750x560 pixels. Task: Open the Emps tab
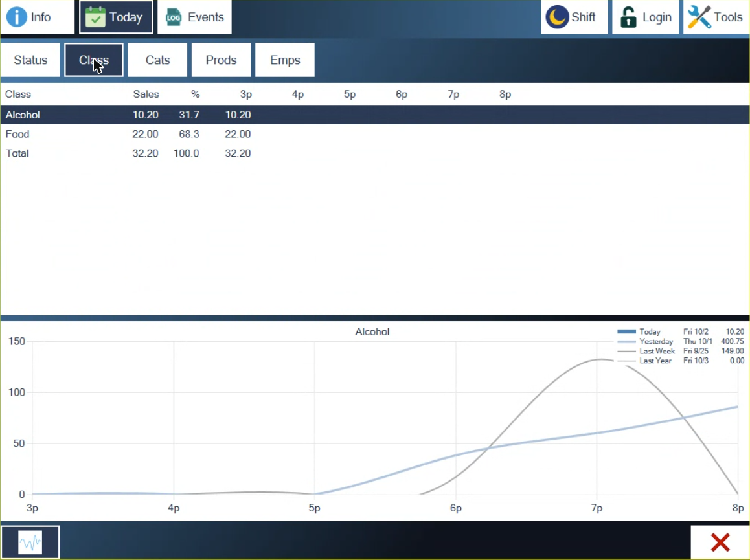[x=284, y=60]
